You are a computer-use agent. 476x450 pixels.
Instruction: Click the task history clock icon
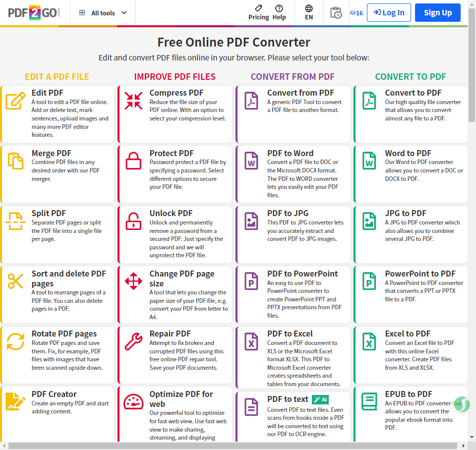[336, 13]
